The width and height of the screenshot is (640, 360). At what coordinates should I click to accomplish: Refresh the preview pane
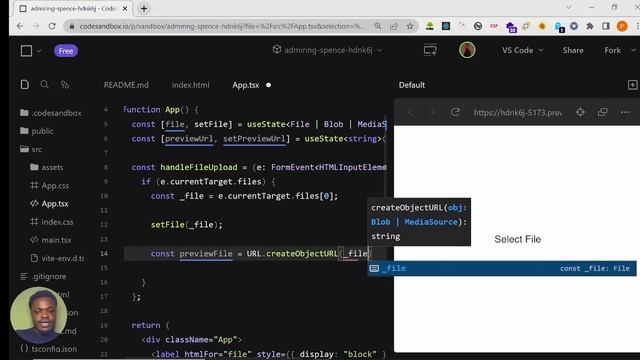[x=455, y=112]
